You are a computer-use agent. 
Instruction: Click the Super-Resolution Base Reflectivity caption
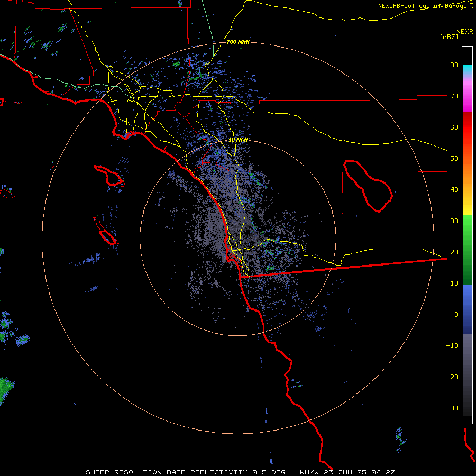coord(241,472)
